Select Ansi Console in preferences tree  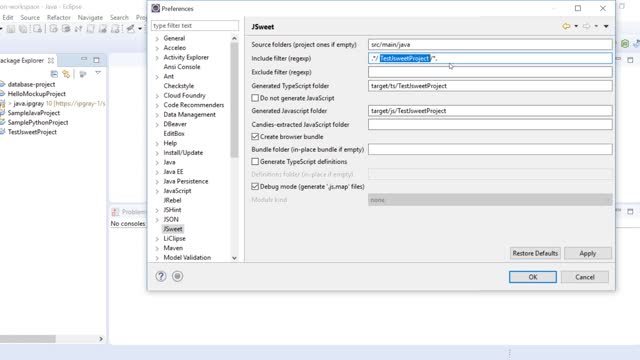(182, 67)
